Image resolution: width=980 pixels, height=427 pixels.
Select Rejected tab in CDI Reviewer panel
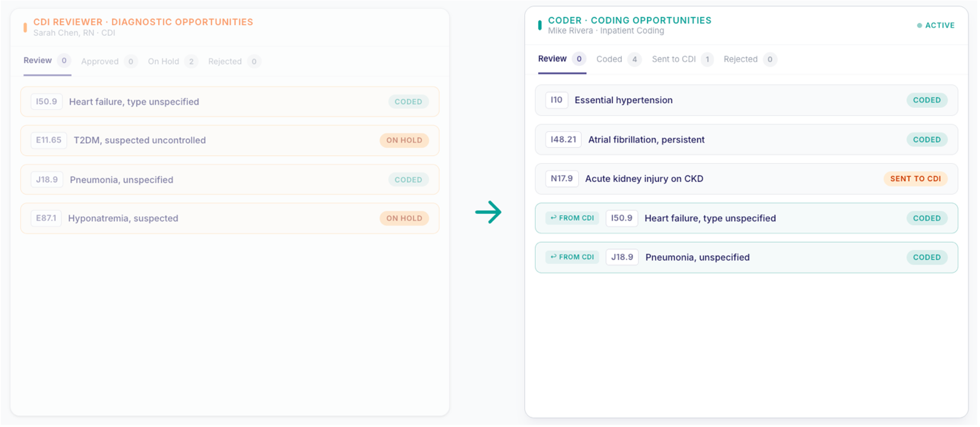234,61
